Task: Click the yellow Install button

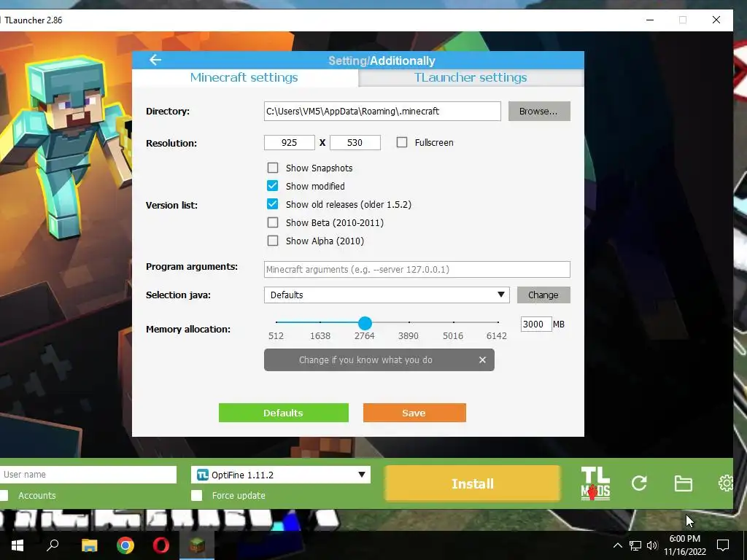Action: (472, 484)
